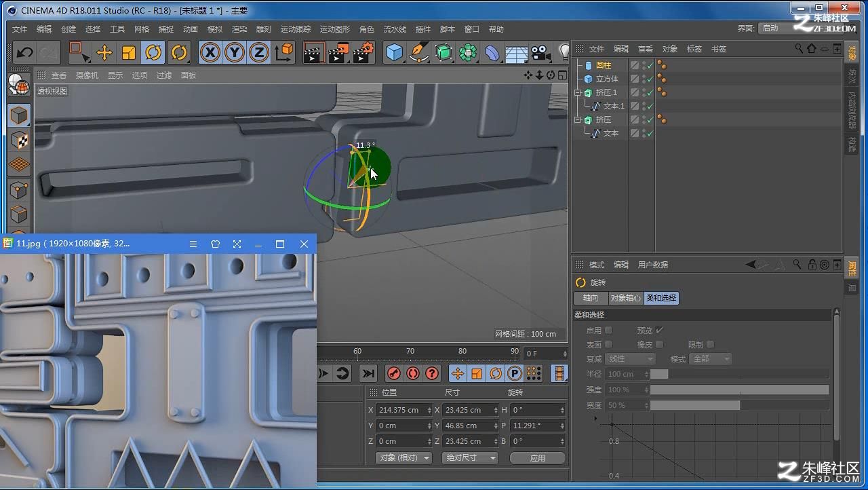Click the position X 214.375 cm field
Viewport: 868px width, 490px height.
click(404, 410)
